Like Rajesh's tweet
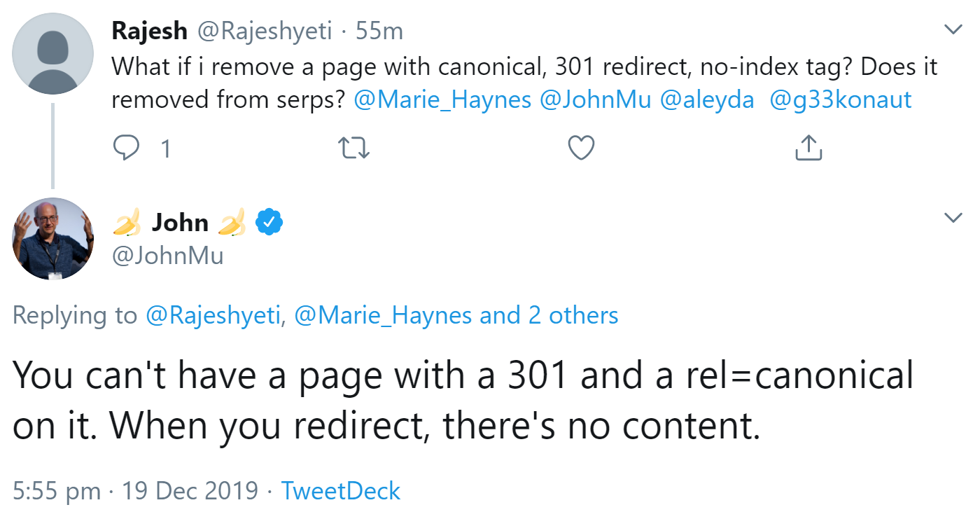The height and width of the screenshot is (526, 980). point(580,147)
